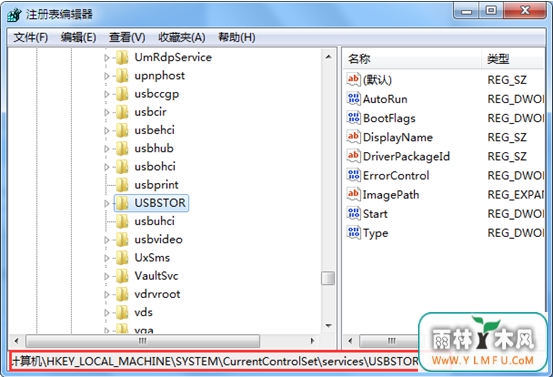Screen dimensions: 553x377
Task: Select the vdrvroot key label
Action: coord(157,294)
